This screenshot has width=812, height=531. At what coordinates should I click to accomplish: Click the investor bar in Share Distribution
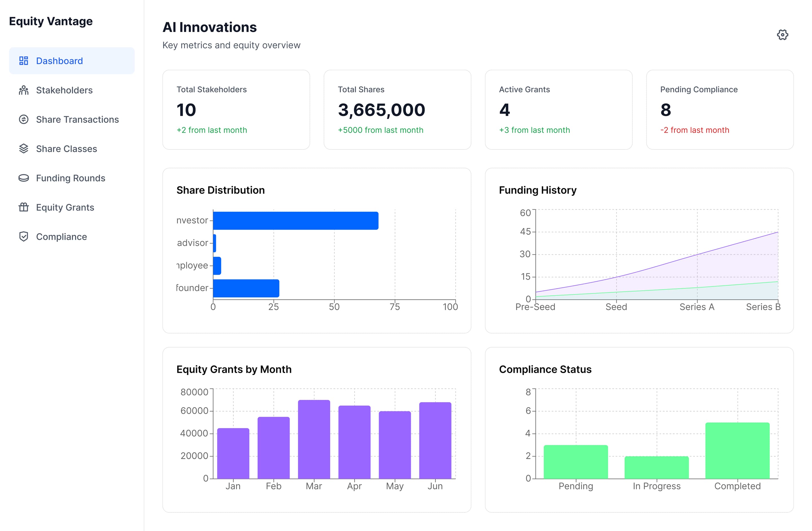295,221
